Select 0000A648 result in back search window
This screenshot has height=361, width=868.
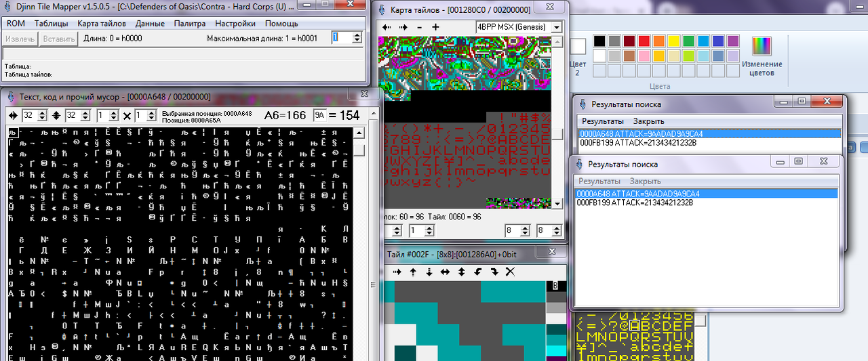tap(709, 134)
